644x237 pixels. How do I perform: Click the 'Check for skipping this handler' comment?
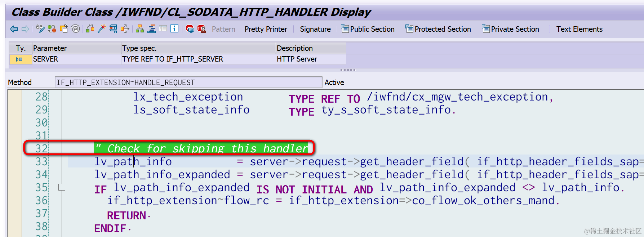(202, 148)
